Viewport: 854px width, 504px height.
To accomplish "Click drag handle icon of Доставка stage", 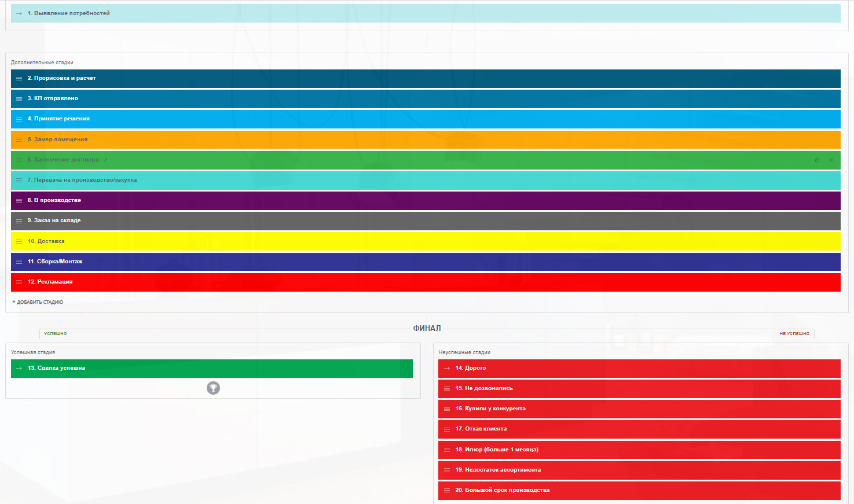I will click(x=19, y=242).
